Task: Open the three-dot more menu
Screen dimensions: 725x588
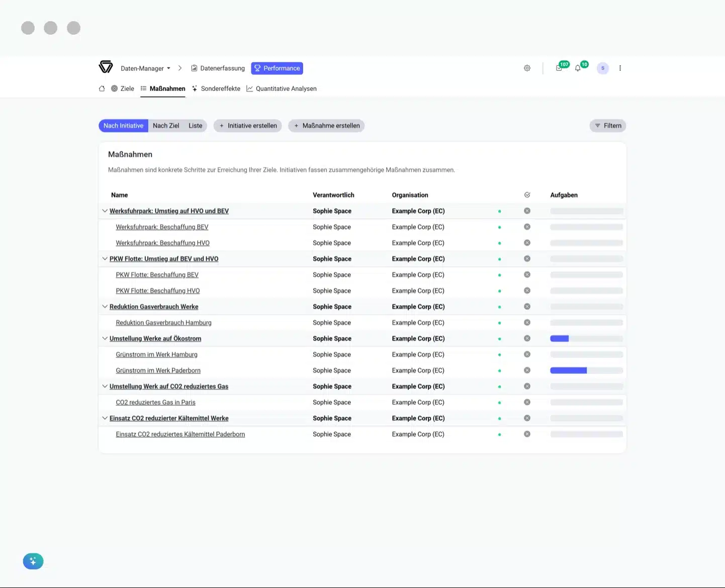Action: click(620, 68)
